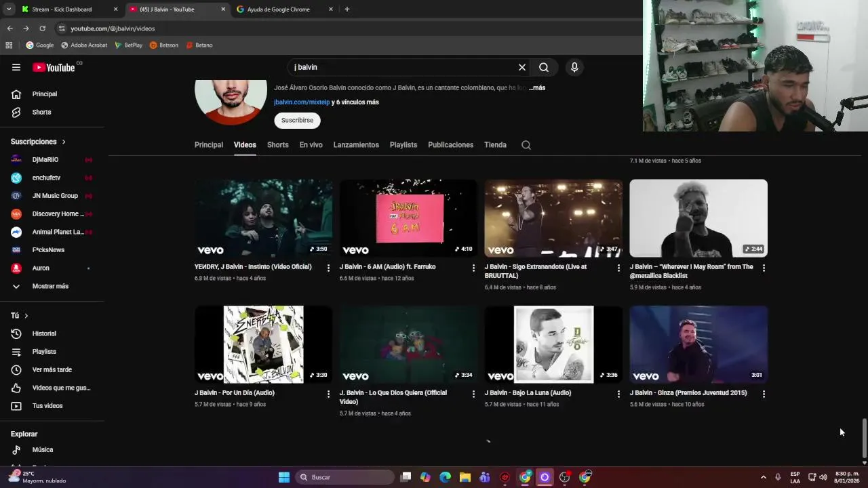Screen dimensions: 868x488
Task: Switch to the Tienda channel tab
Action: (x=495, y=145)
